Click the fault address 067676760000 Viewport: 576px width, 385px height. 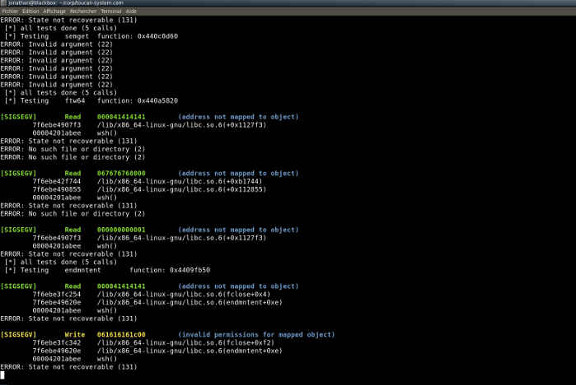point(121,173)
